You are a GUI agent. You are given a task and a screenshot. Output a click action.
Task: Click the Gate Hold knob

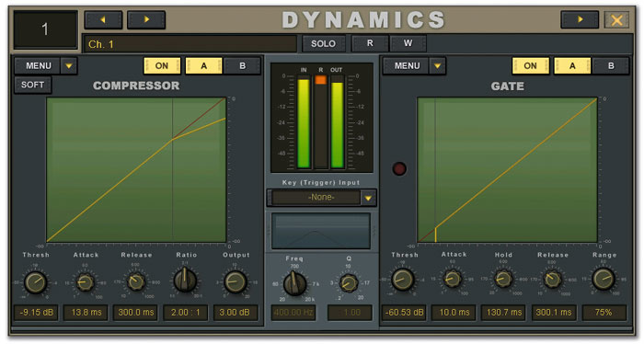(x=502, y=279)
